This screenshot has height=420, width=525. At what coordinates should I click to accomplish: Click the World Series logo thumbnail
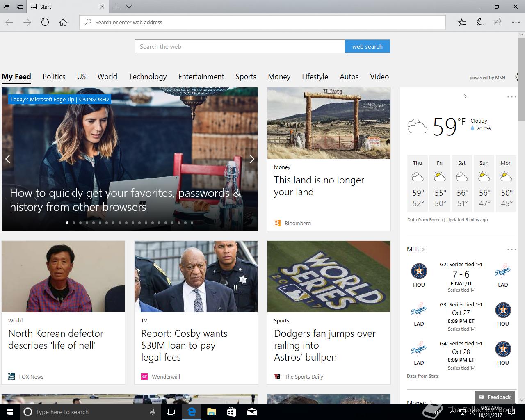coord(329,276)
